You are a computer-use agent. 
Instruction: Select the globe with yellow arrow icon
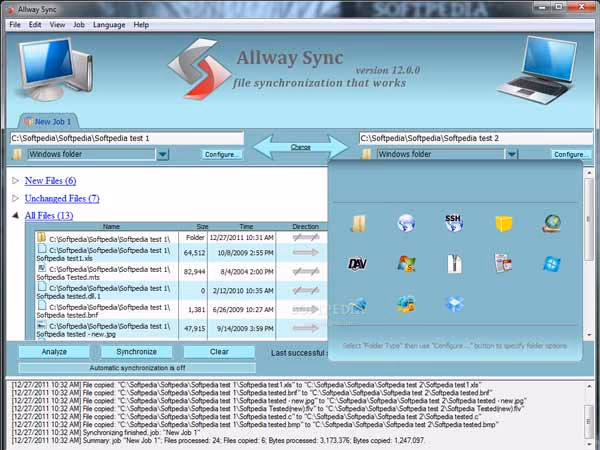[x=406, y=304]
